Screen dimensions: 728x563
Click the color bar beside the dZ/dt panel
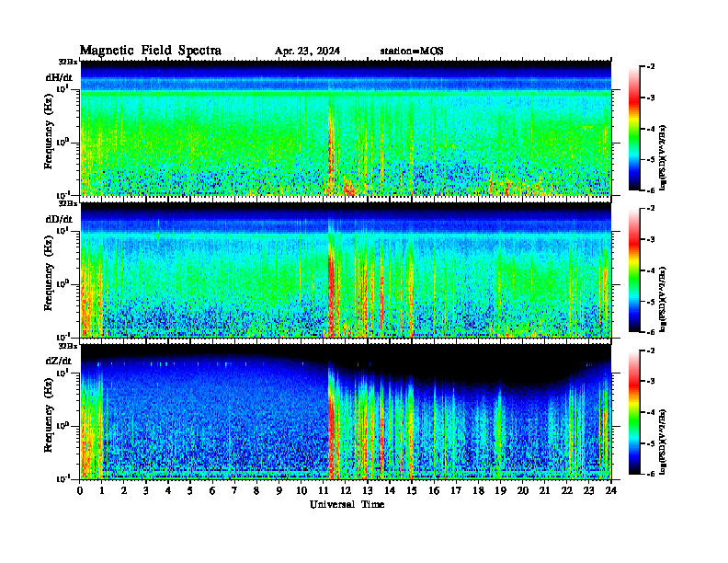[x=633, y=412]
